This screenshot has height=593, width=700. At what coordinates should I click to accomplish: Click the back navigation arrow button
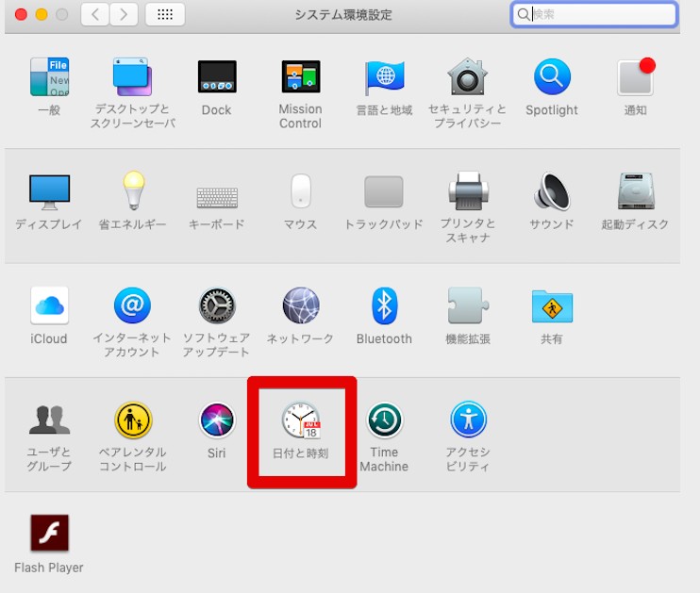point(95,14)
